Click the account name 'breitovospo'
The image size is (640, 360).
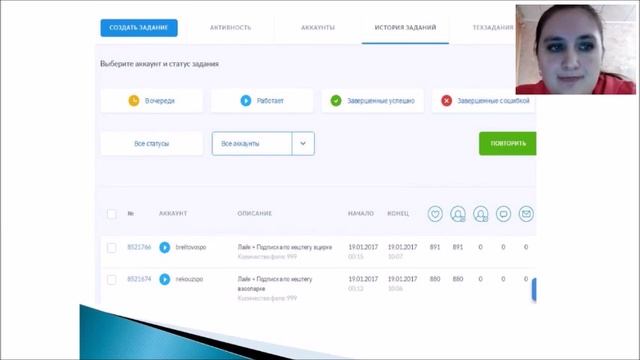pos(191,247)
